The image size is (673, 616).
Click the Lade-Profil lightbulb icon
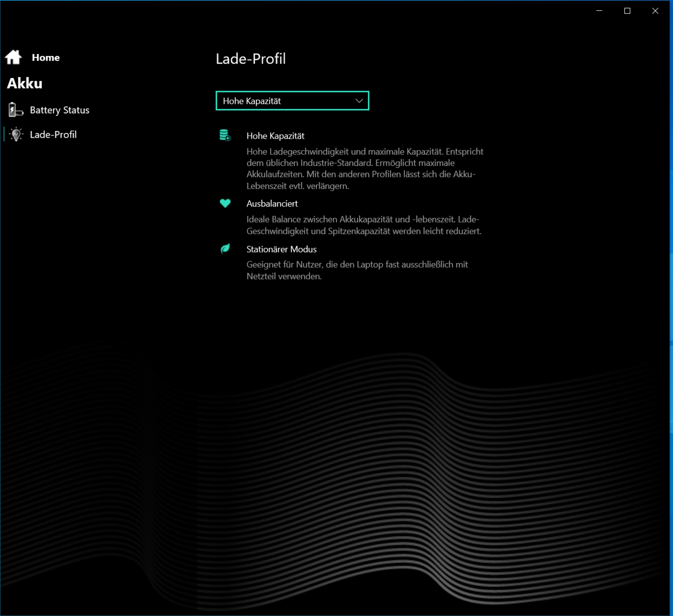[16, 134]
